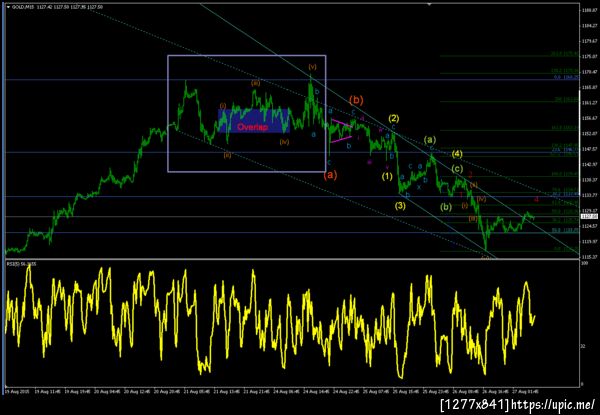Select the orange (iv) label below Overlap box
Screen dimensions: 600x415
(284, 142)
